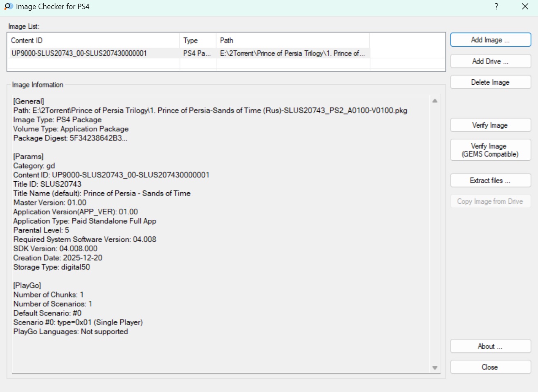
Task: Remove the entry with Delete Image button
Action: (x=490, y=82)
